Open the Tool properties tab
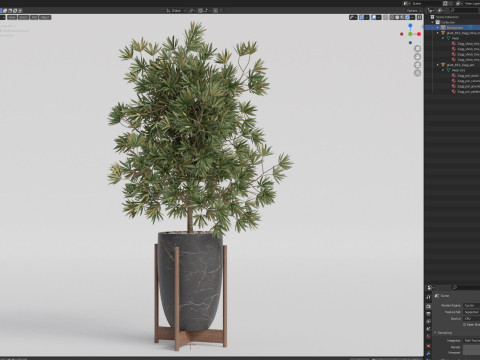This screenshot has height=360, width=480. (428, 297)
